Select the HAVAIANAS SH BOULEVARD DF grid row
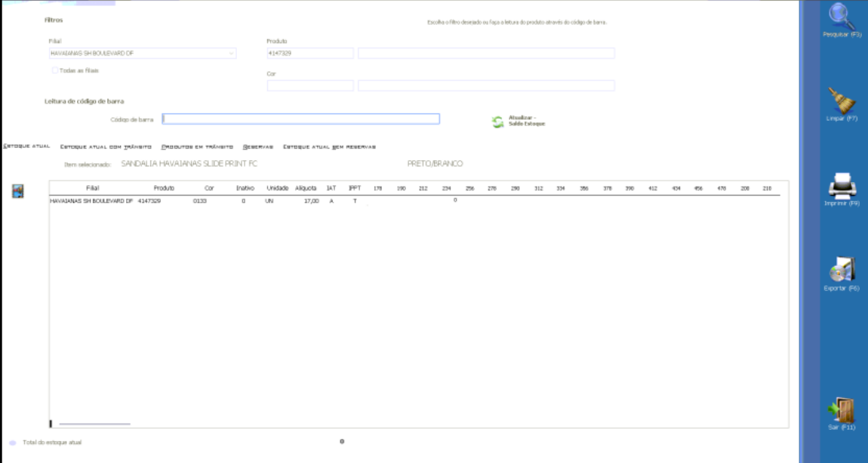Viewport: 868px width, 463px height. [x=414, y=201]
